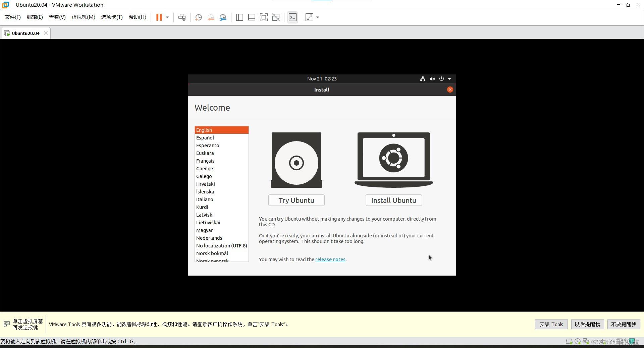Switch to Unity mode

coord(276,17)
